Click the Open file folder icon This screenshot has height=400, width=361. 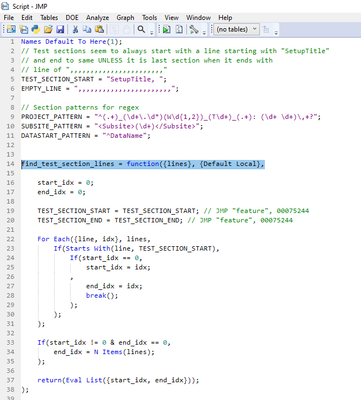pos(48,29)
